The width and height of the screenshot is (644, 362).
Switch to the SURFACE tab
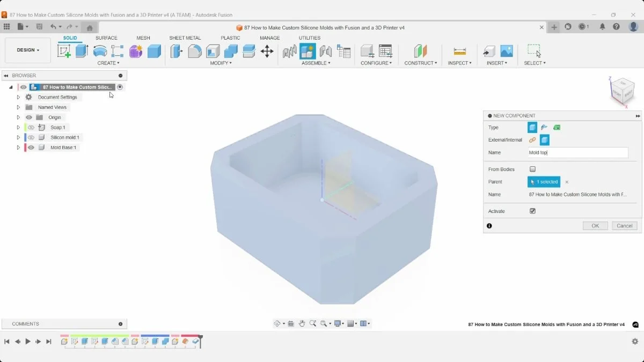[x=106, y=38]
